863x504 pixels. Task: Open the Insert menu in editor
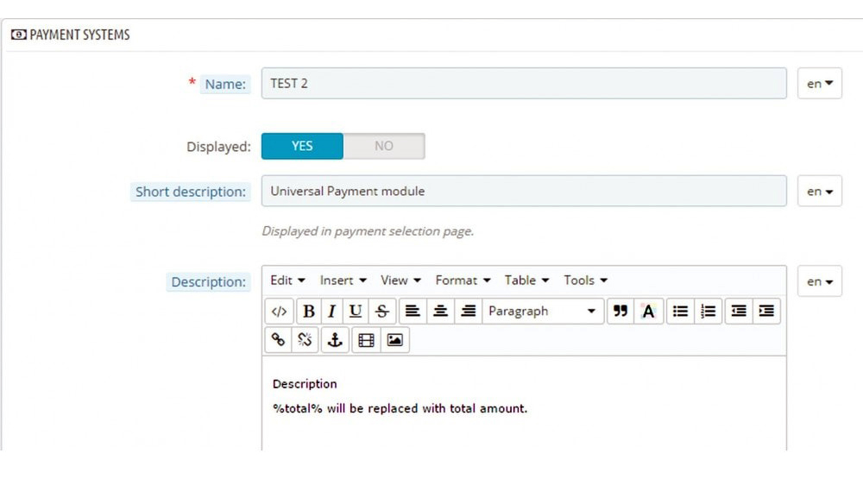coord(343,280)
